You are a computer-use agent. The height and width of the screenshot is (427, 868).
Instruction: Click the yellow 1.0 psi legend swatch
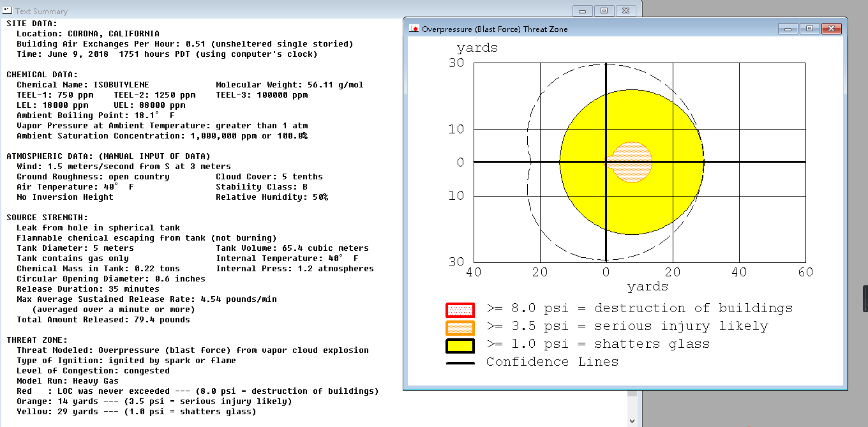point(460,346)
